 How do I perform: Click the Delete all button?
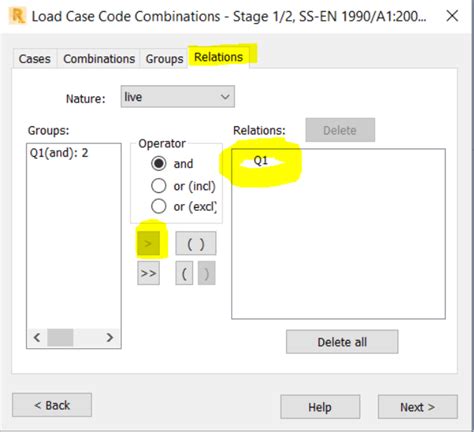tap(342, 342)
